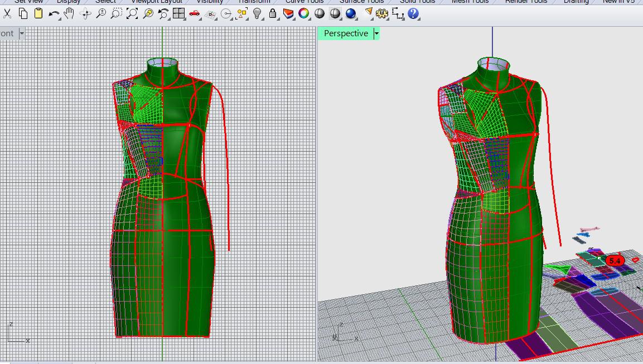The width and height of the screenshot is (643, 364).
Task: Toggle object lock with padlock icon
Action: click(x=273, y=13)
